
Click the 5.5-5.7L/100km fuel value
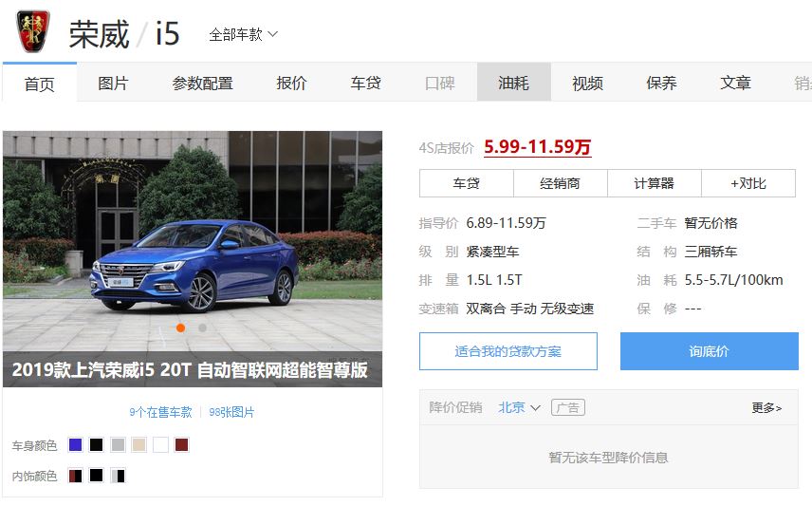pos(734,280)
